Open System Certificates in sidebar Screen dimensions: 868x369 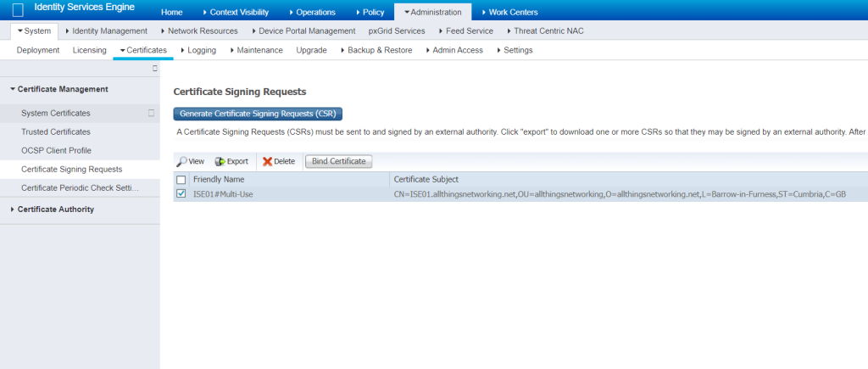55,113
